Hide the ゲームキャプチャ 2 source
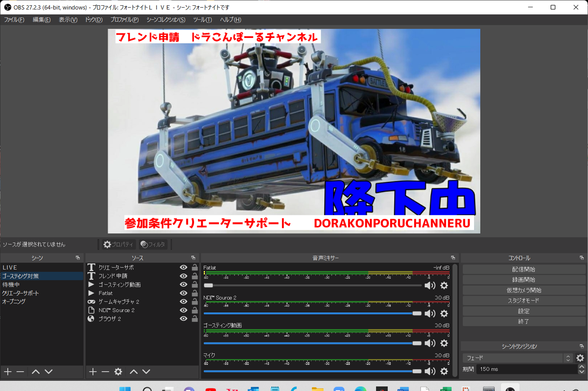This screenshot has height=391, width=588. click(184, 301)
